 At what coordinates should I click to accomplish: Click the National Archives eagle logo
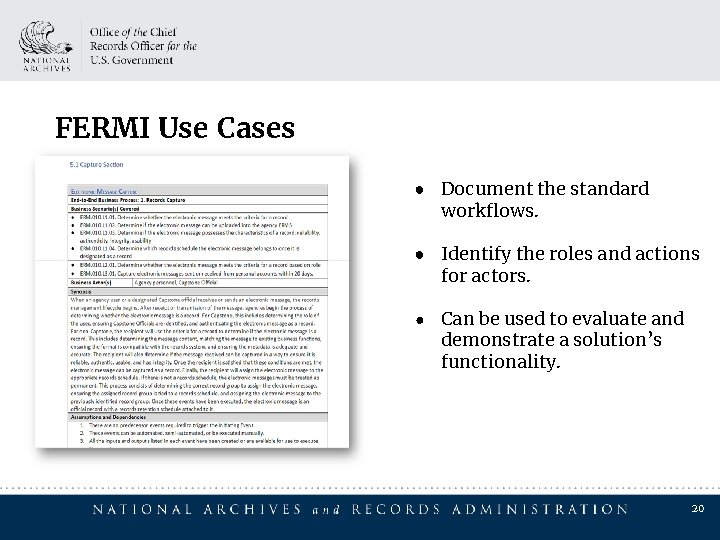(x=46, y=46)
